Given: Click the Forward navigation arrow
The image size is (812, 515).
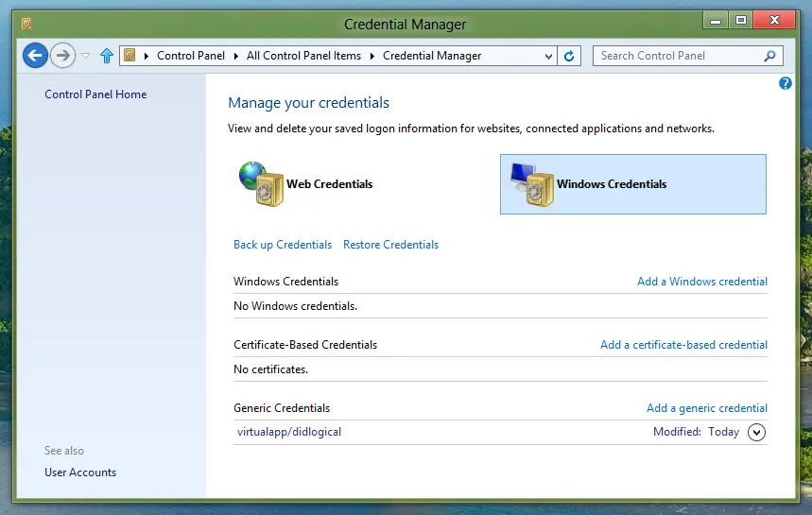Looking at the screenshot, I should [62, 56].
